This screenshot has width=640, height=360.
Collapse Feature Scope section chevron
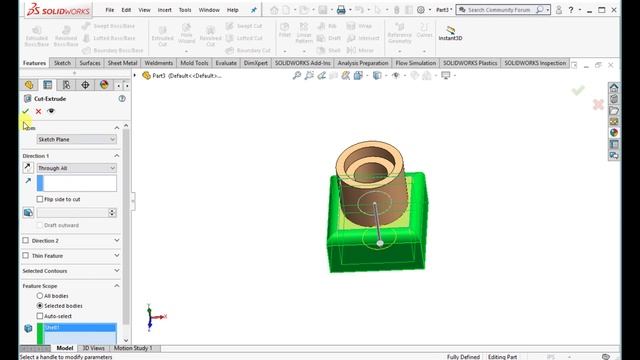pyautogui.click(x=117, y=286)
